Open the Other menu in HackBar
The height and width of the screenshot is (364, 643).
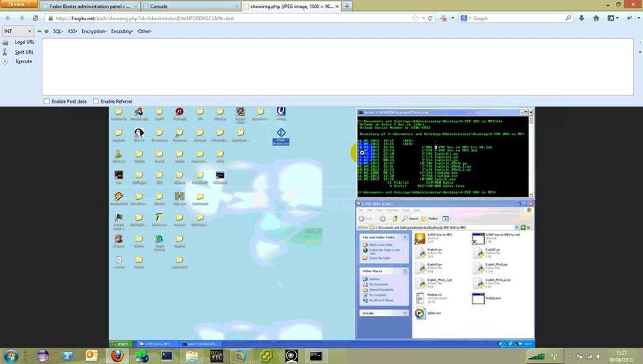145,31
